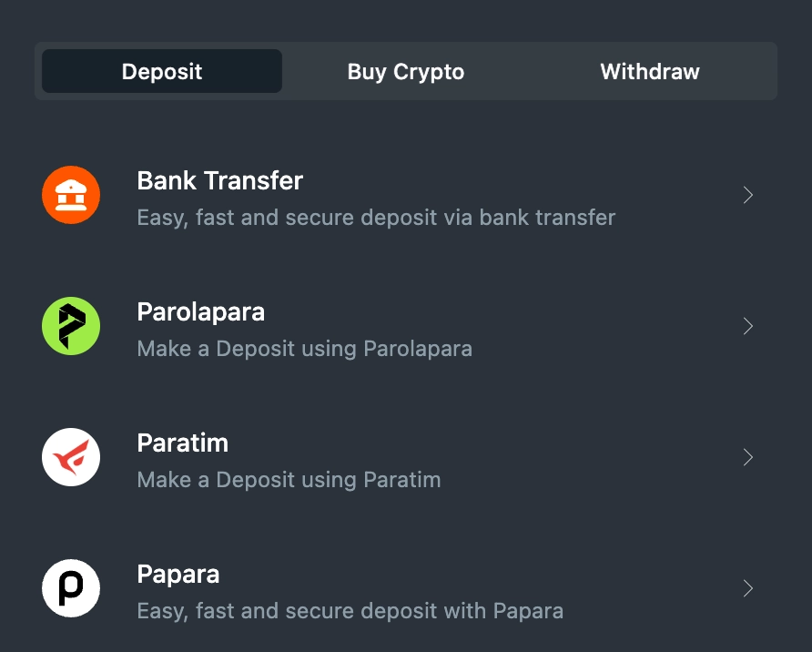Switch to the Withdraw tab

649,71
